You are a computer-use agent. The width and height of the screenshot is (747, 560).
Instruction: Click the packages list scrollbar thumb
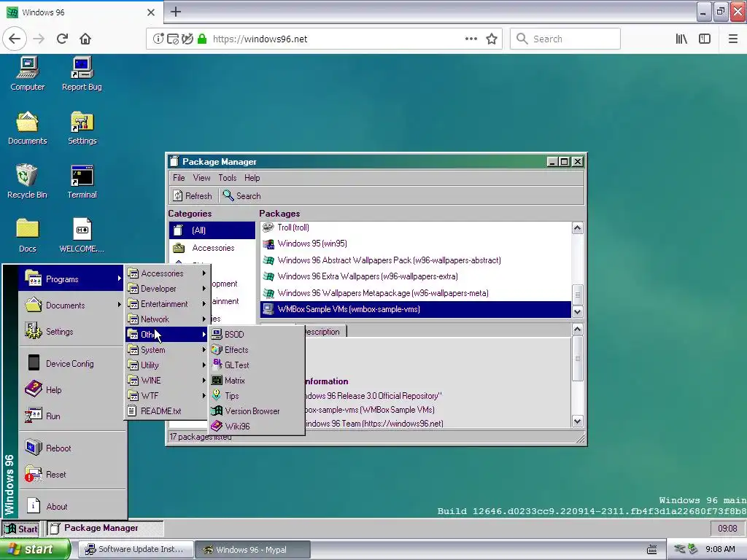click(x=578, y=295)
